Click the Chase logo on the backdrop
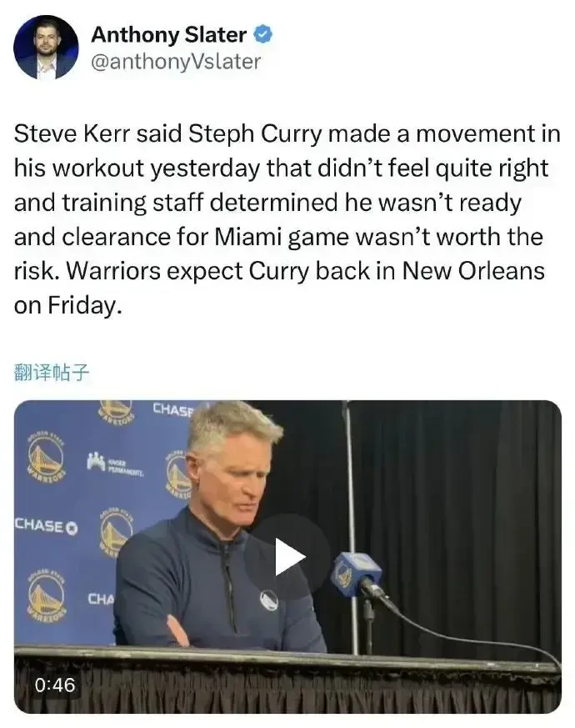The height and width of the screenshot is (728, 575). coord(47,525)
